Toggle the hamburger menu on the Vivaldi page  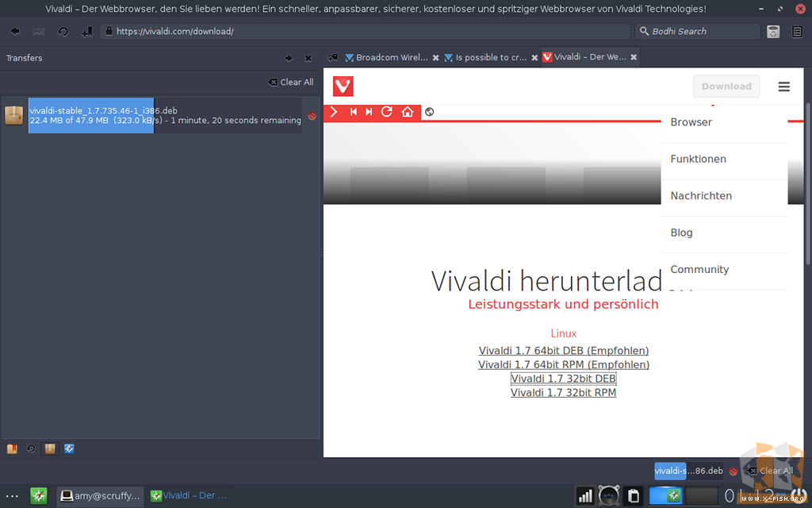click(783, 87)
